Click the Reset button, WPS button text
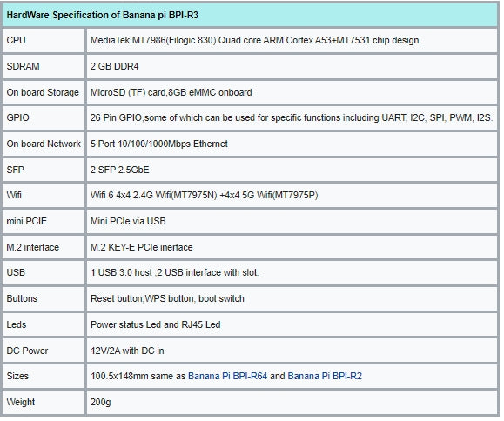Viewport: 504px width, 421px height. click(x=167, y=298)
